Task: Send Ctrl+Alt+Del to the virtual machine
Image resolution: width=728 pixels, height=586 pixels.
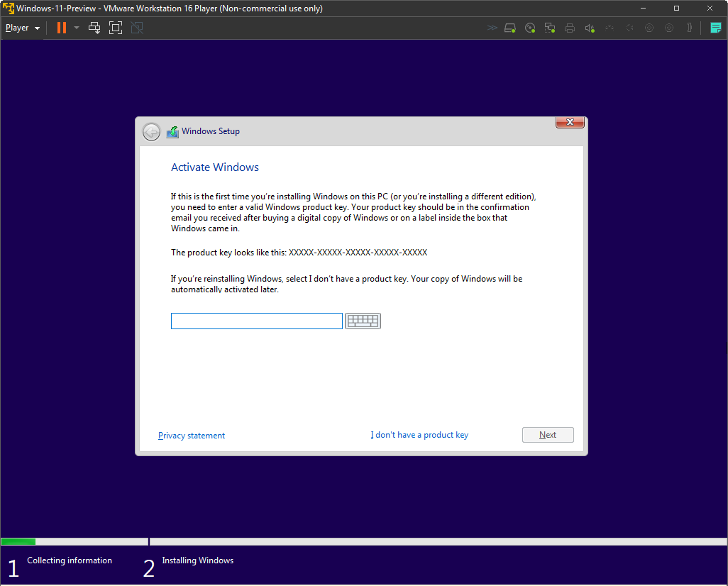Action: coord(94,28)
